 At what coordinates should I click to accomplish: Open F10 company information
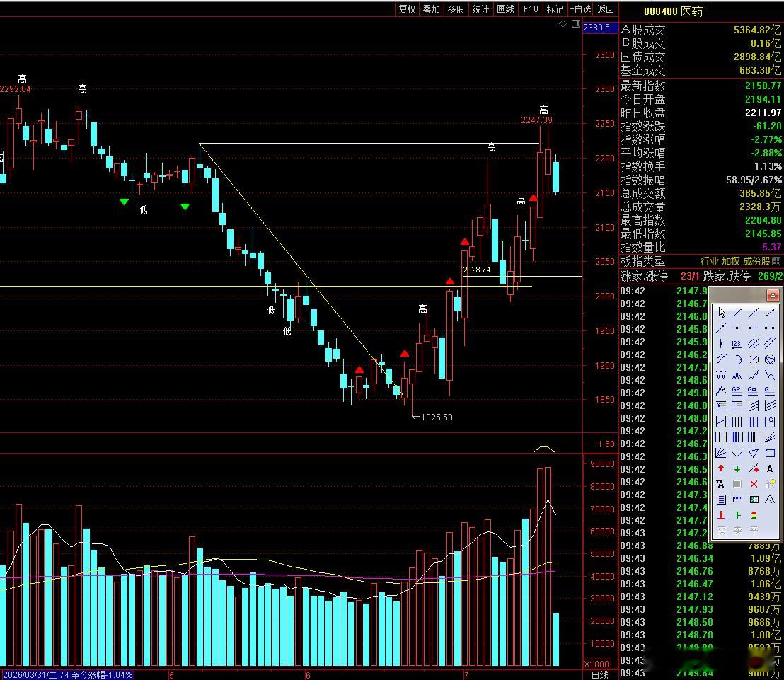click(531, 9)
